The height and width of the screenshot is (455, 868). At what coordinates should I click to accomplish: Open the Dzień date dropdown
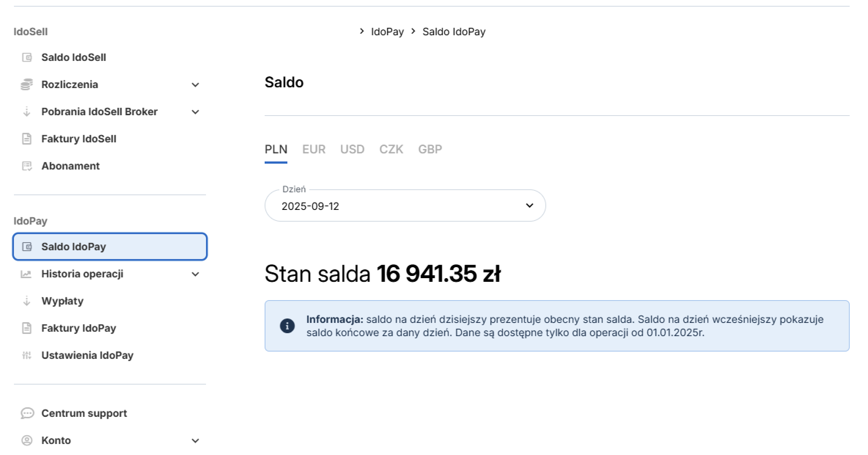[x=405, y=205]
